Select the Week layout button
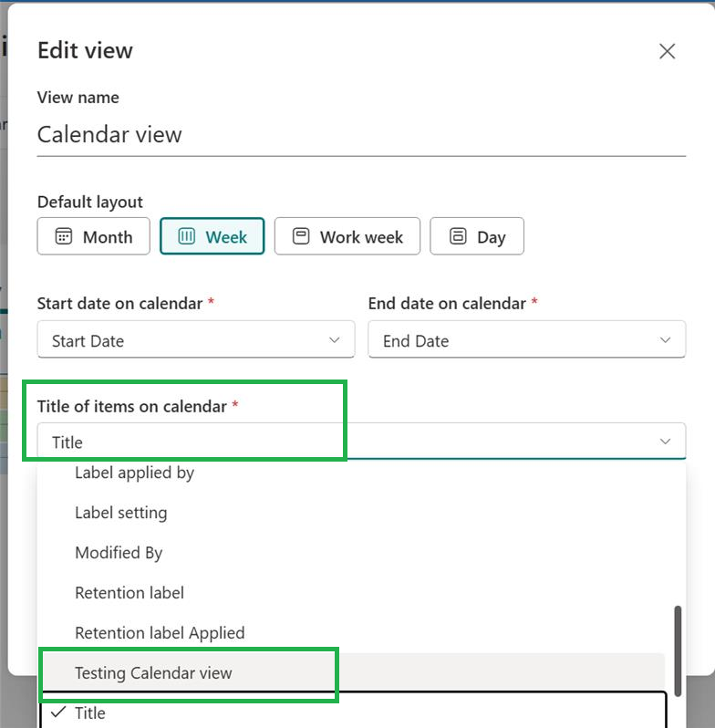Image resolution: width=715 pixels, height=728 pixels. pos(212,236)
